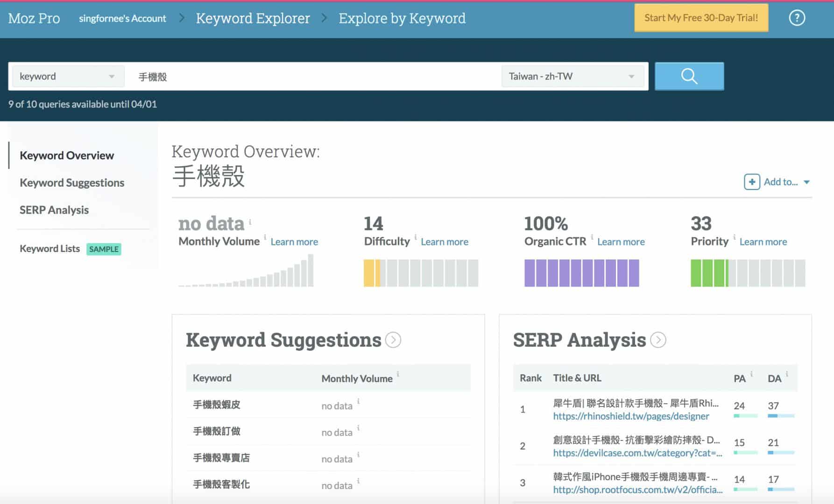
Task: Open SERP Analysis arrow circle icon
Action: click(x=658, y=340)
